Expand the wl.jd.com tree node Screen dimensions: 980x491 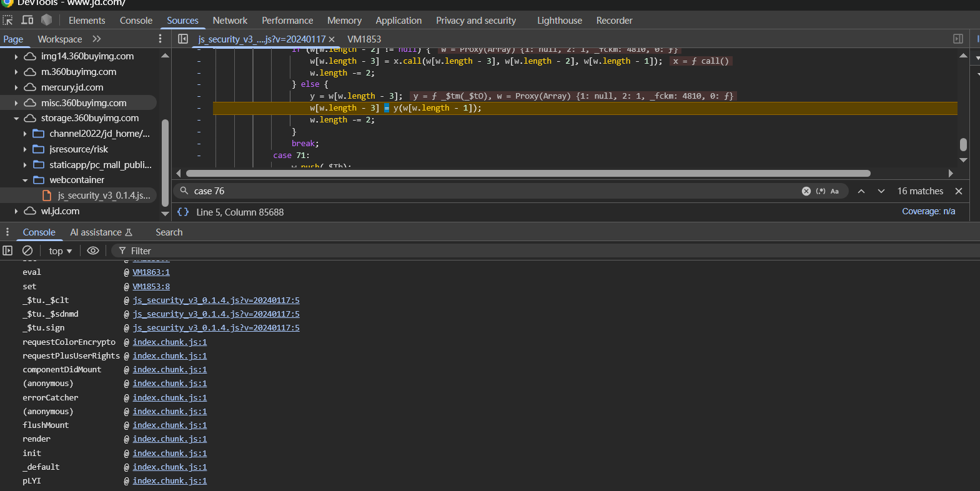(16, 211)
